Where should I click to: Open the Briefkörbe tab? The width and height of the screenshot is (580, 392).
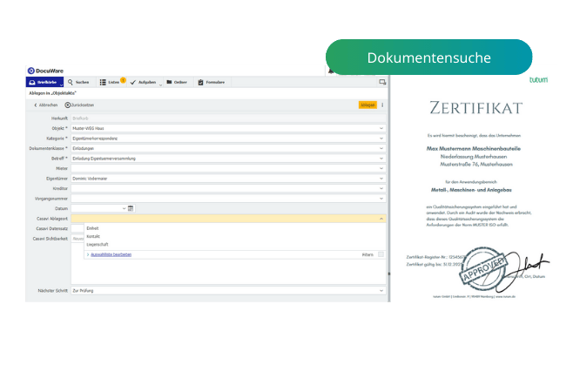pyautogui.click(x=44, y=82)
